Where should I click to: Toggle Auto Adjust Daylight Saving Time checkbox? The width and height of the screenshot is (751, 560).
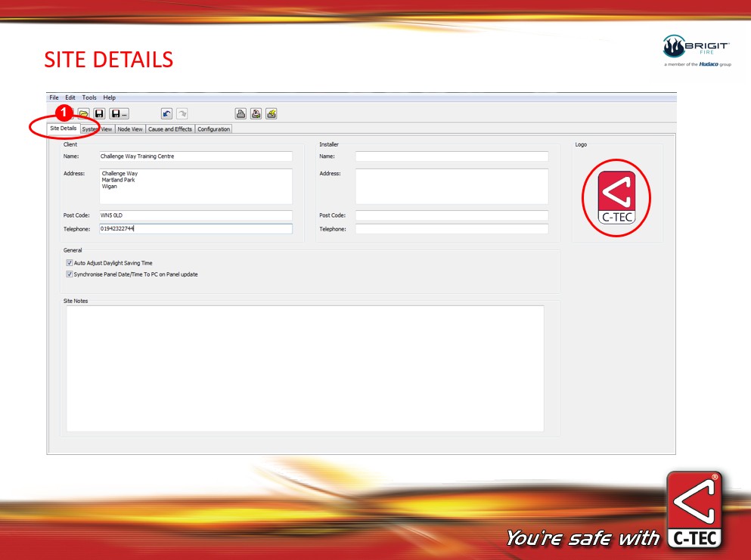[70, 263]
